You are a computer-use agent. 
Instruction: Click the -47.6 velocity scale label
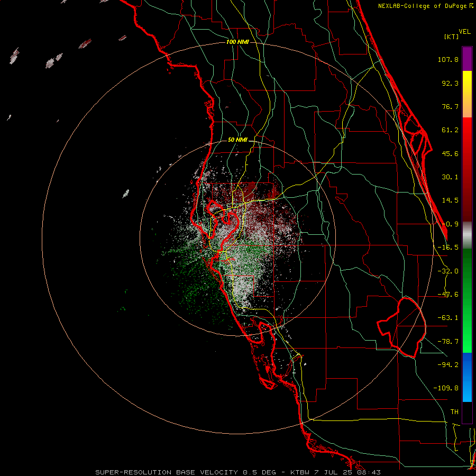point(448,295)
